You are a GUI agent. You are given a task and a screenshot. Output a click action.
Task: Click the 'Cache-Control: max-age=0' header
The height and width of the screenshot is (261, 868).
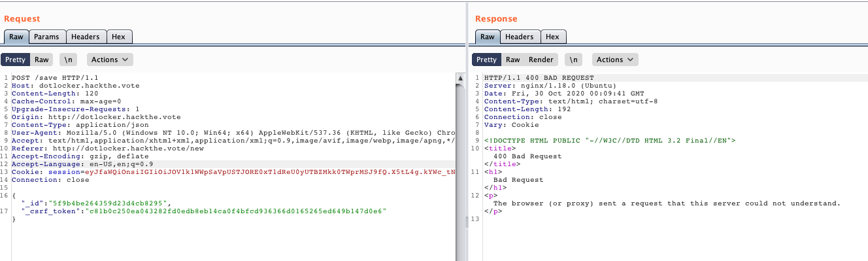coord(66,101)
